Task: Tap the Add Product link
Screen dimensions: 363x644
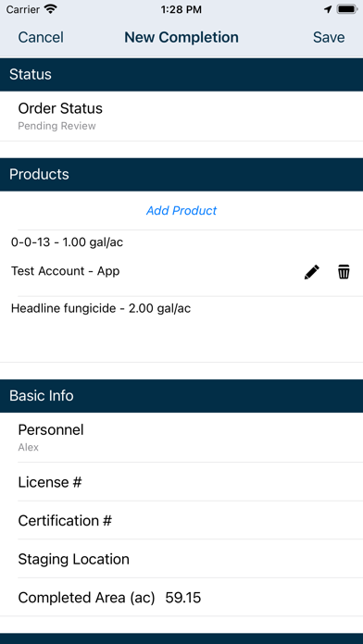Action: pos(181,211)
